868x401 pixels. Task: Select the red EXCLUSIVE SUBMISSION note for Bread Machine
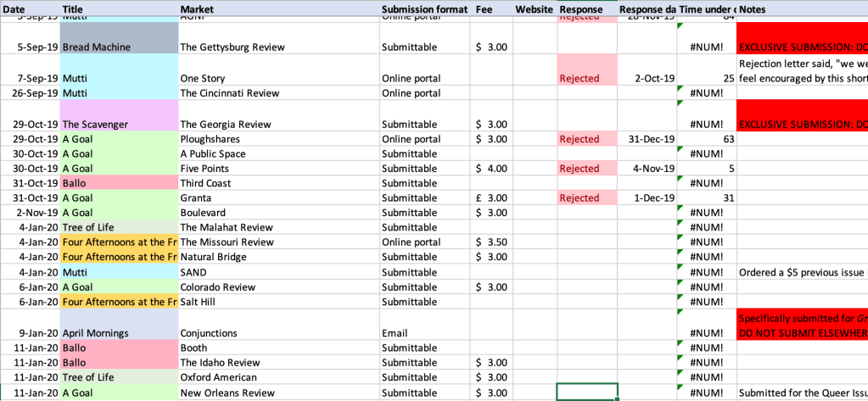coord(802,38)
